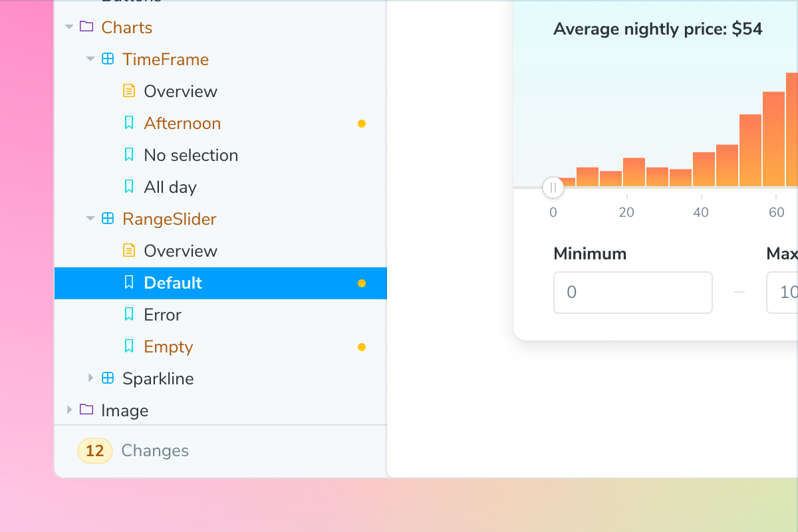The width and height of the screenshot is (798, 532).
Task: Open the "No selection" story
Action: (191, 154)
